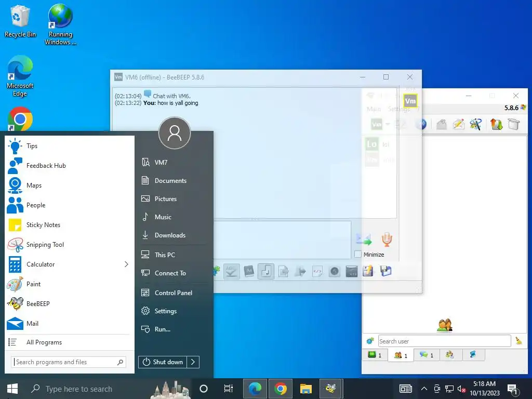Show All Programs in the Start menu
This screenshot has width=532, height=399.
pyautogui.click(x=69, y=342)
